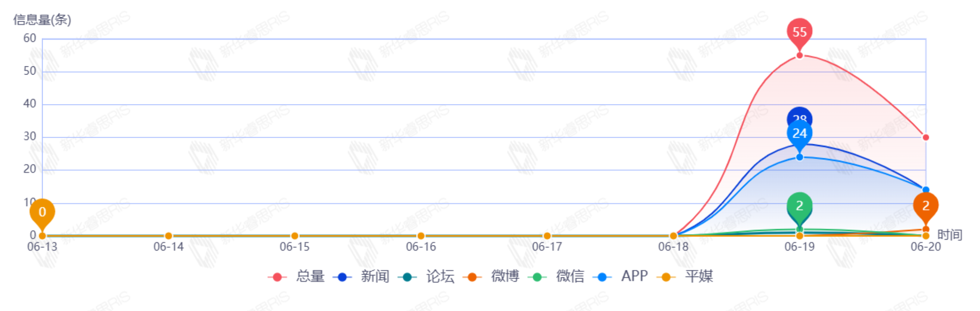Image resolution: width=980 pixels, height=311 pixels.
Task: Click the data point above 06-15
Action: pos(294,236)
